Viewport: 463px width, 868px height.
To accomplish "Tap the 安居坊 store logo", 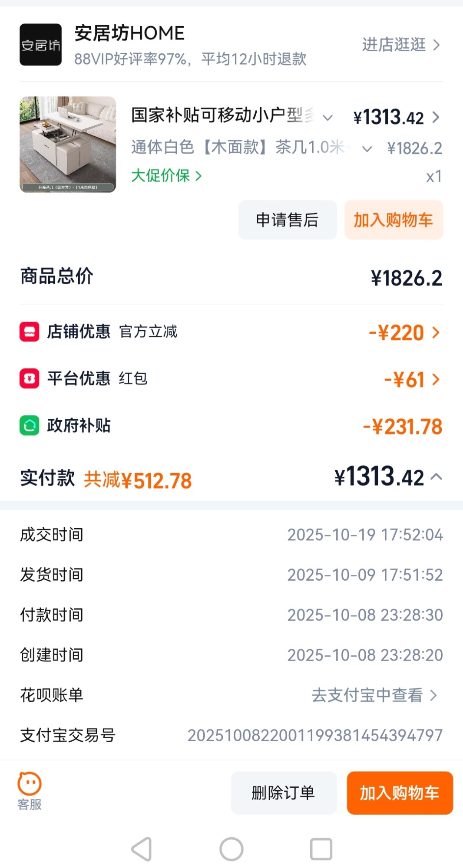I will 40,45.
